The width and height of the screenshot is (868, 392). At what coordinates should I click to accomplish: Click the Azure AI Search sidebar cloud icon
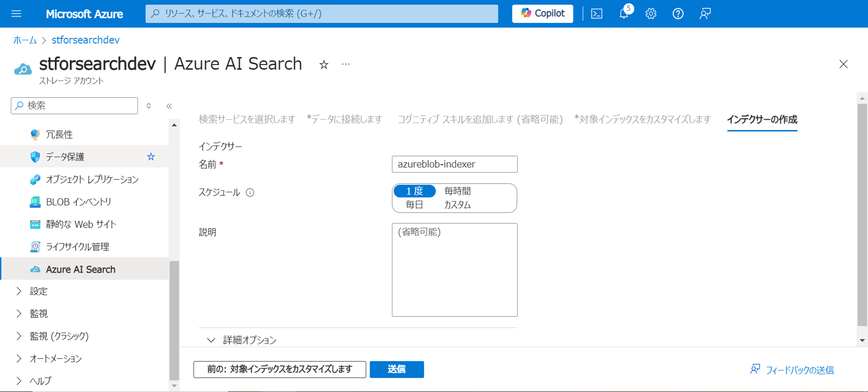tap(35, 269)
